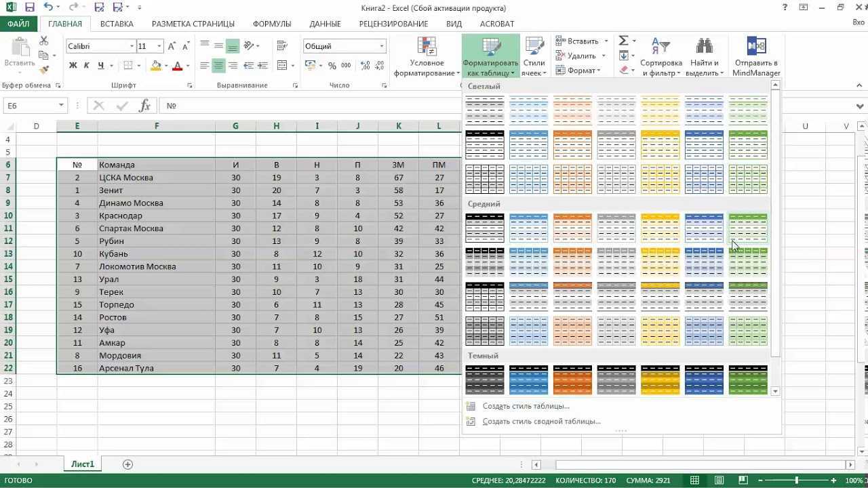Click Создать стиль сводной таблицы... link

click(x=542, y=421)
